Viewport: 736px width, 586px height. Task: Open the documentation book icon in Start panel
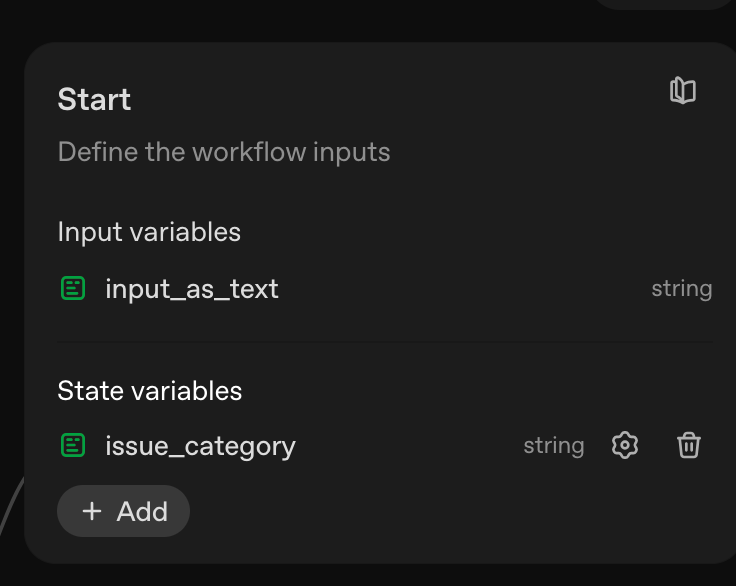(683, 91)
